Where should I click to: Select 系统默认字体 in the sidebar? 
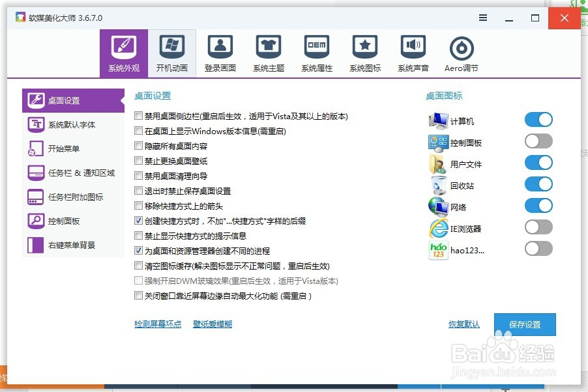click(x=73, y=124)
